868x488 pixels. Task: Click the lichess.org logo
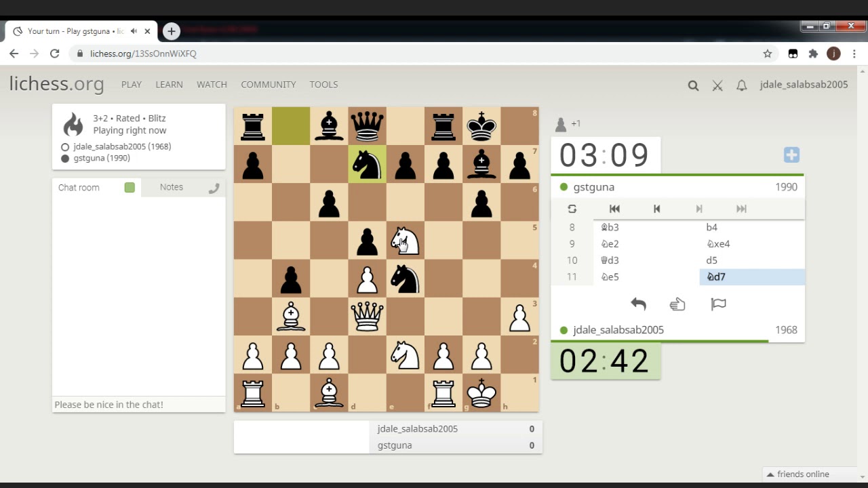(x=56, y=84)
